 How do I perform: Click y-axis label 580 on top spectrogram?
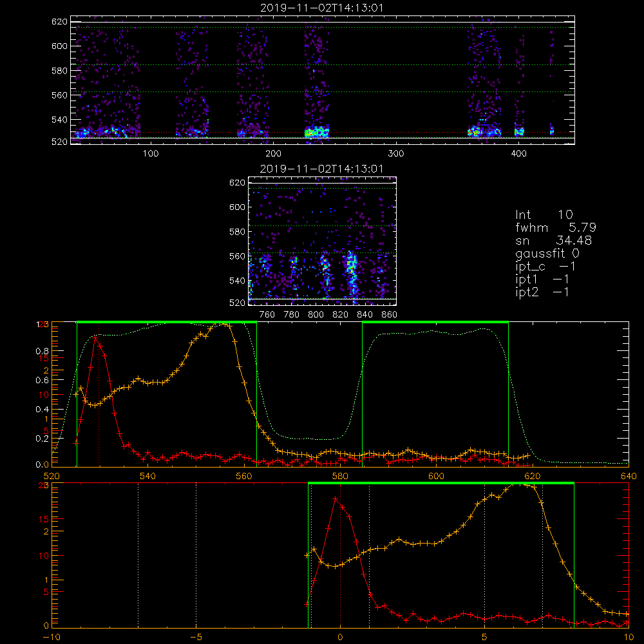[59, 70]
